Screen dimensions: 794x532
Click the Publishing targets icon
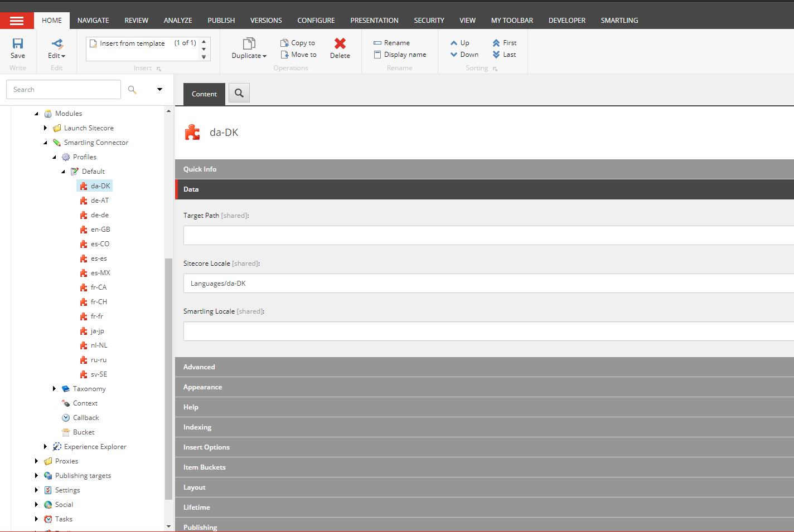pos(48,476)
